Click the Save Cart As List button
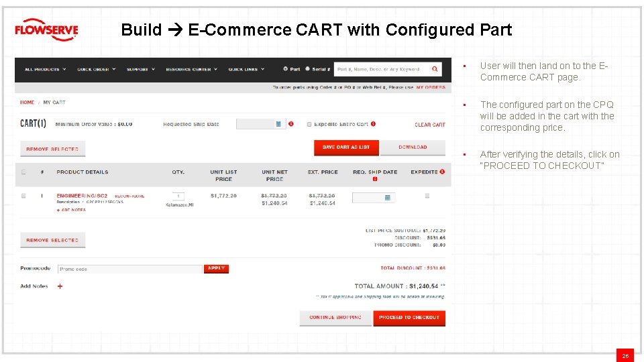The height and width of the screenshot is (362, 644). [x=346, y=147]
